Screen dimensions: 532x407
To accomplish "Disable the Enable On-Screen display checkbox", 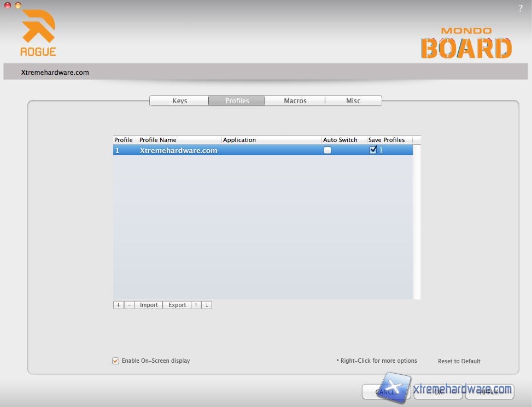I will point(115,361).
